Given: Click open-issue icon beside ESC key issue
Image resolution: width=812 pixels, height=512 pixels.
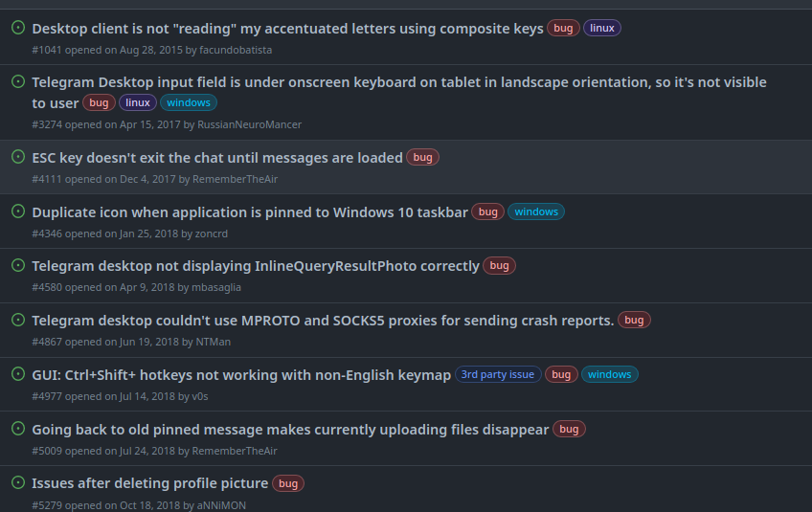Looking at the screenshot, I should pos(17,157).
